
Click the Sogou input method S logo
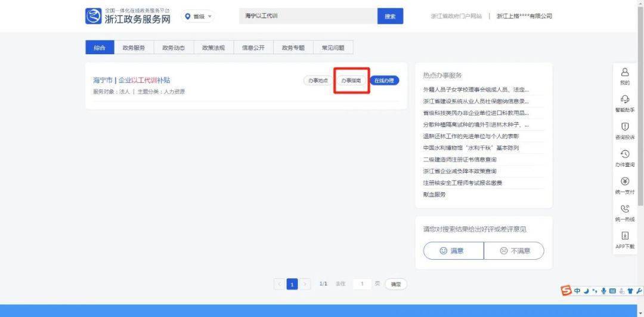(x=567, y=290)
